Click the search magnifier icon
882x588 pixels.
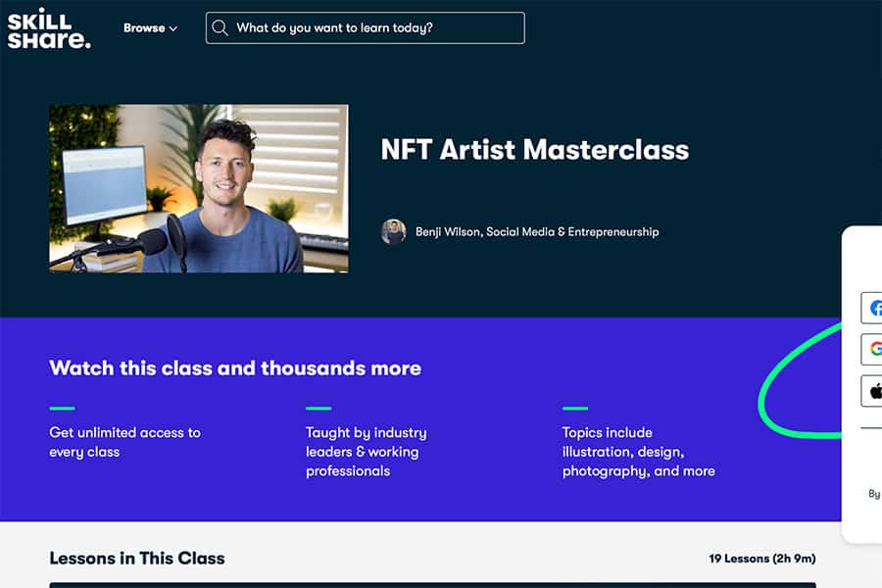[x=220, y=28]
